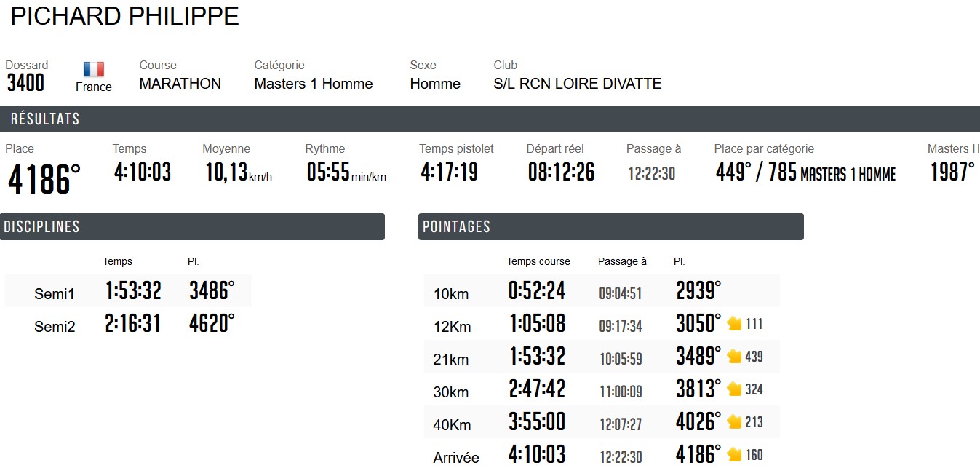Click the yellow rank icon in the 30km row

734,389
